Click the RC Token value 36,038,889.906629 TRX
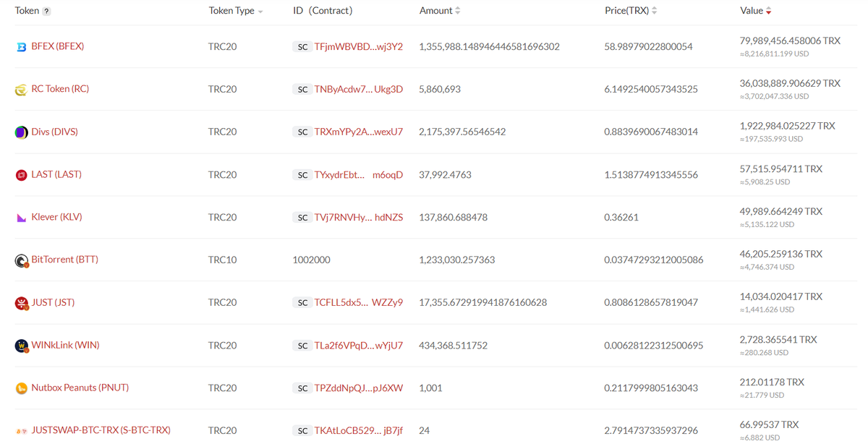The image size is (868, 444). click(790, 83)
